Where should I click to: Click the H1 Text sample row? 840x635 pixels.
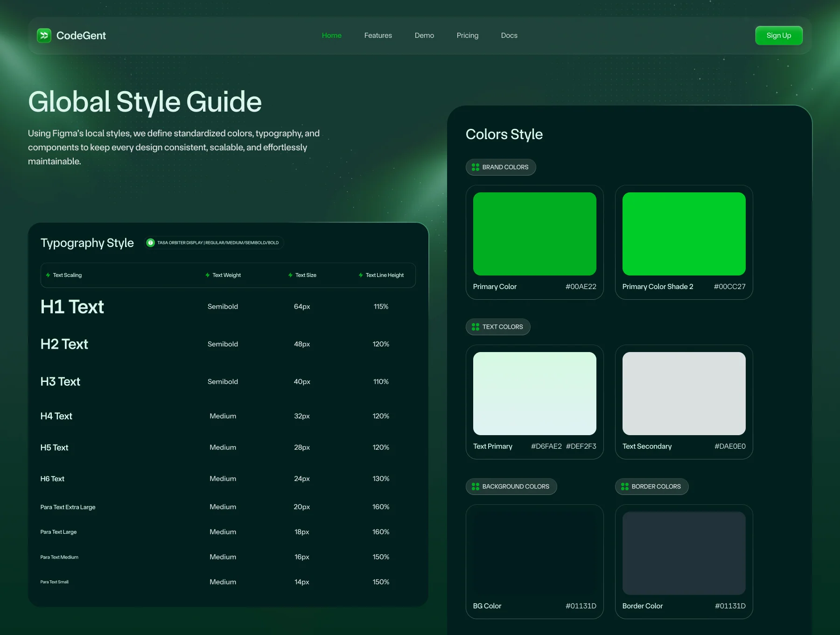click(72, 307)
